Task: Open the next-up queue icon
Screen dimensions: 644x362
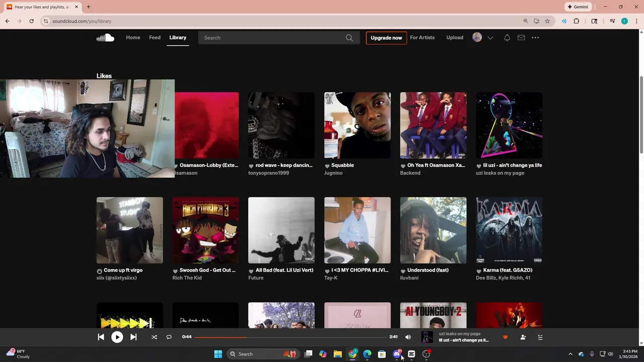Action: pyautogui.click(x=540, y=337)
